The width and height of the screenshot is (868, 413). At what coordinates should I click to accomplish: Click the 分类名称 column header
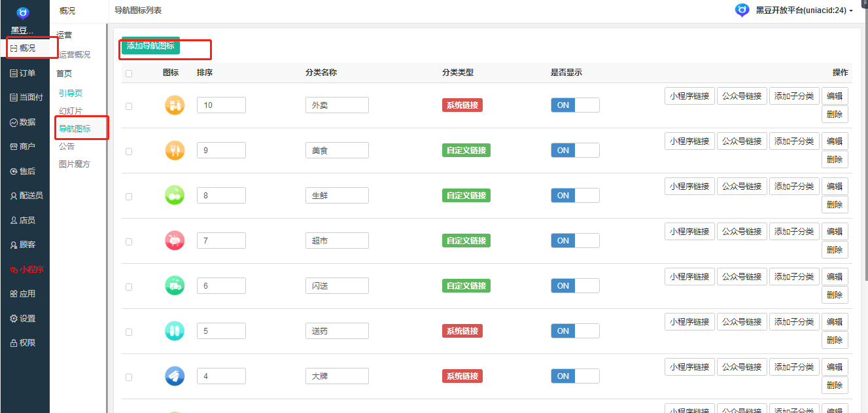(x=321, y=73)
